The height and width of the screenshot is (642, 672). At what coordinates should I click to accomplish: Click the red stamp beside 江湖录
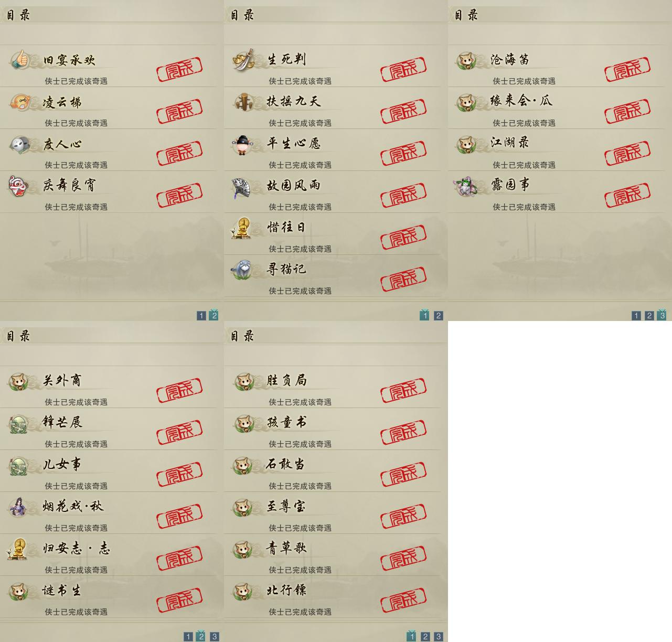point(627,152)
